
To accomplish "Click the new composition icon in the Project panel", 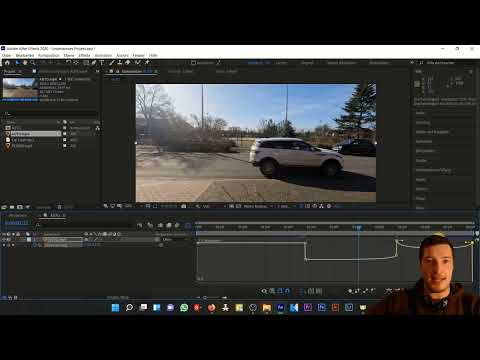I will tap(20, 207).
